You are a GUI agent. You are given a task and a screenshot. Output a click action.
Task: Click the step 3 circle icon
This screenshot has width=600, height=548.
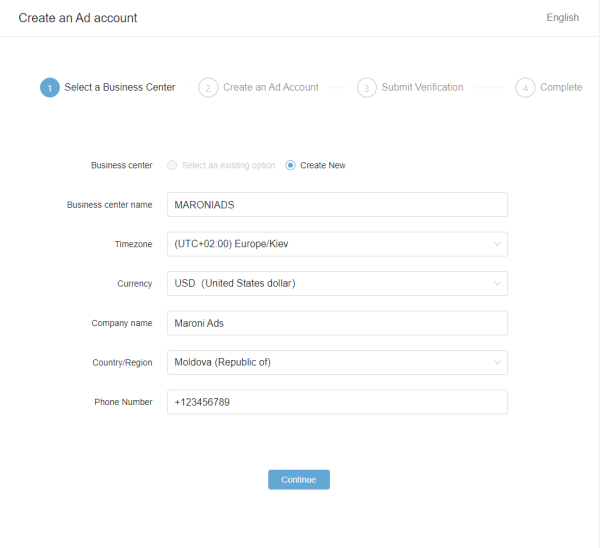tap(366, 88)
